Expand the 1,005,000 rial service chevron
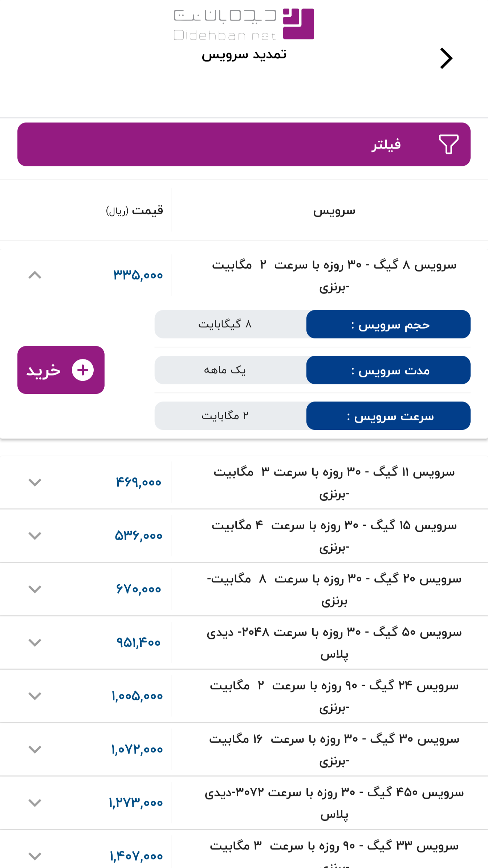 click(x=35, y=696)
